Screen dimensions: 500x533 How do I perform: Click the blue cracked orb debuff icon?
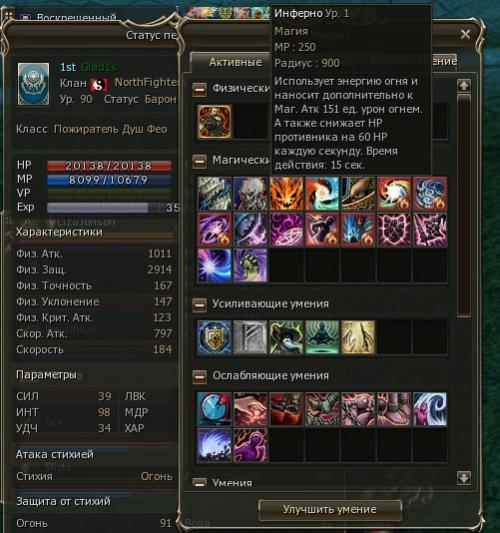click(x=214, y=409)
